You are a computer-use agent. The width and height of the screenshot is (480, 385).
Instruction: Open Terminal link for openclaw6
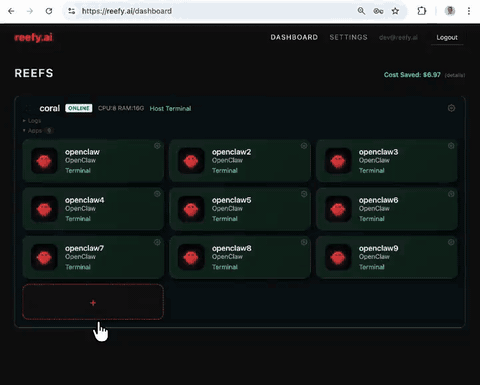pyautogui.click(x=372, y=219)
